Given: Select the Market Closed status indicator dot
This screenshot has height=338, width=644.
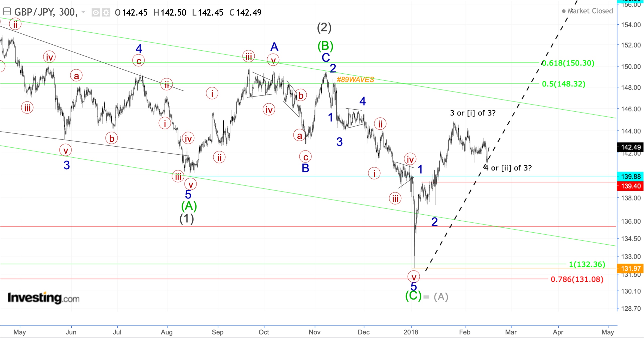Looking at the screenshot, I should tap(564, 11).
